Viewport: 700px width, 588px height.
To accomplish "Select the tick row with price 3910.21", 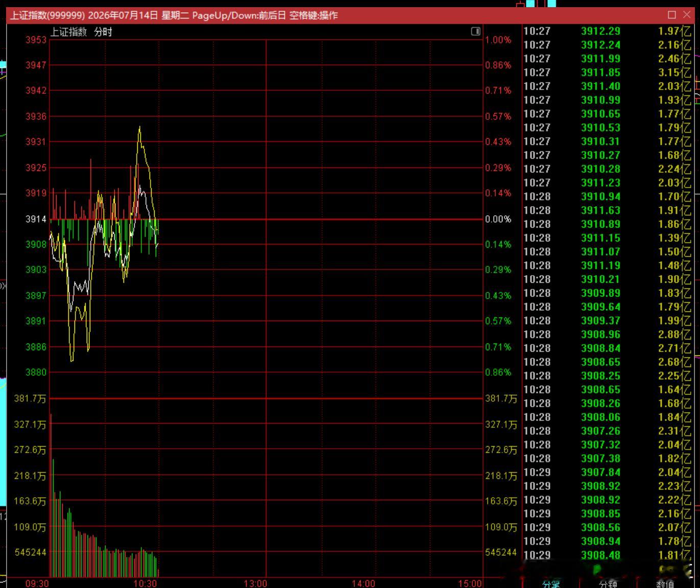I will click(607, 279).
